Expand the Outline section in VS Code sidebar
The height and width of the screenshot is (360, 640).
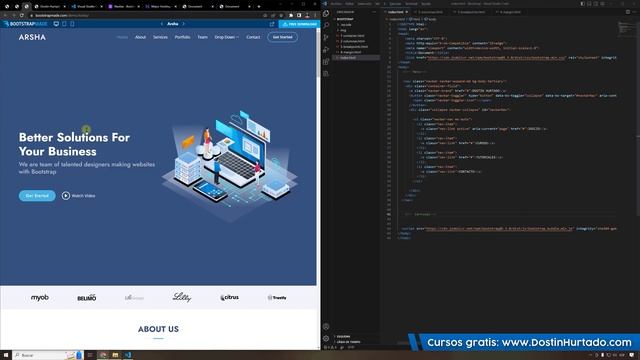coord(344,337)
